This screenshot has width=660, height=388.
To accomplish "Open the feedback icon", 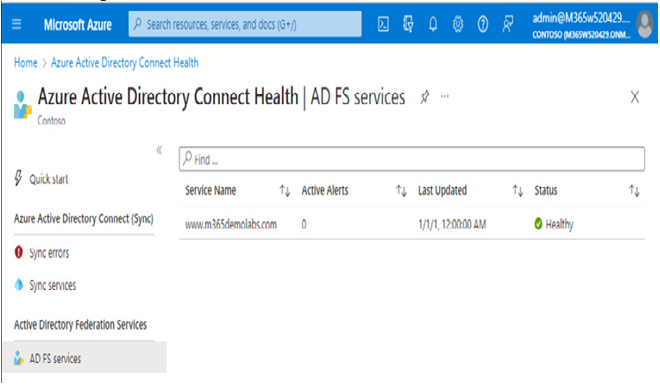I will [508, 24].
